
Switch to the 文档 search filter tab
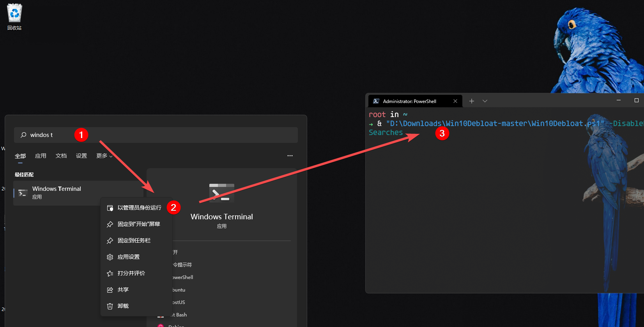click(x=61, y=156)
